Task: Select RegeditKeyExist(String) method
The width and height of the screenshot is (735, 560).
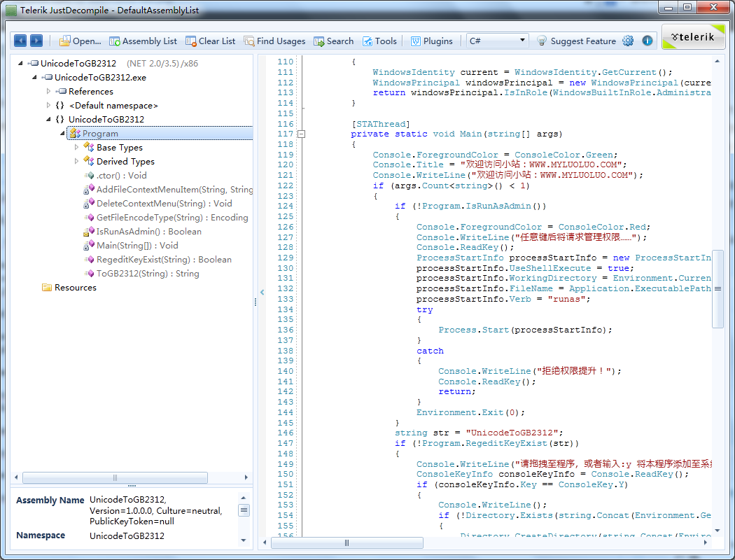Action: [157, 260]
